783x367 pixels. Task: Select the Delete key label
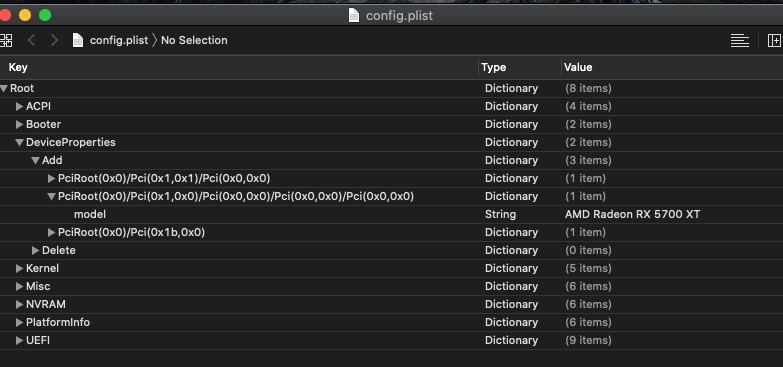point(59,250)
